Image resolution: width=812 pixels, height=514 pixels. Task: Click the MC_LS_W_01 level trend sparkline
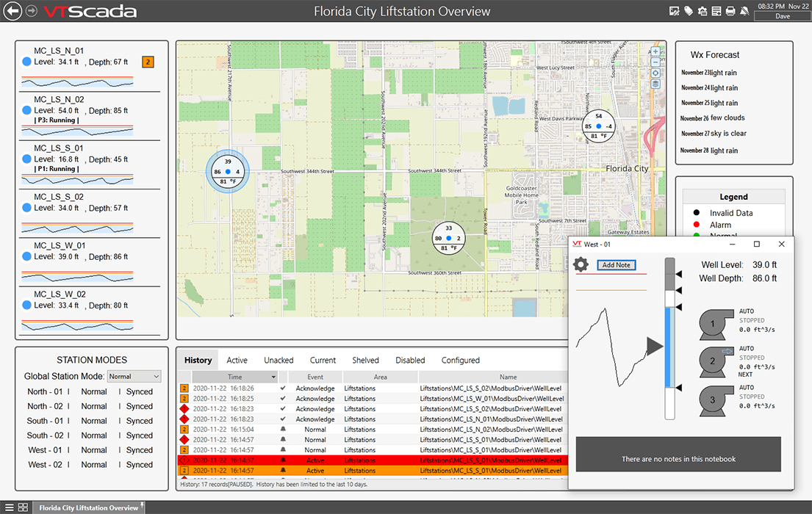pyautogui.click(x=77, y=276)
